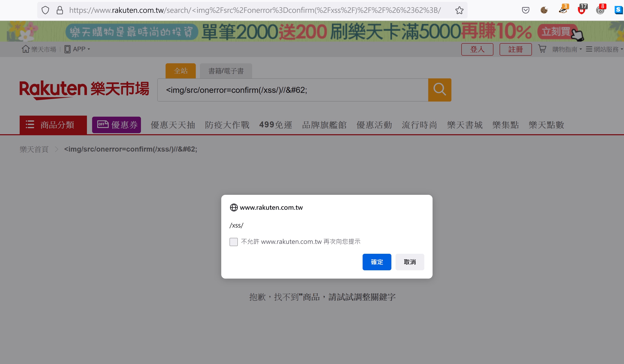Open the extension with badge 8
The width and height of the screenshot is (624, 364).
tap(601, 9)
